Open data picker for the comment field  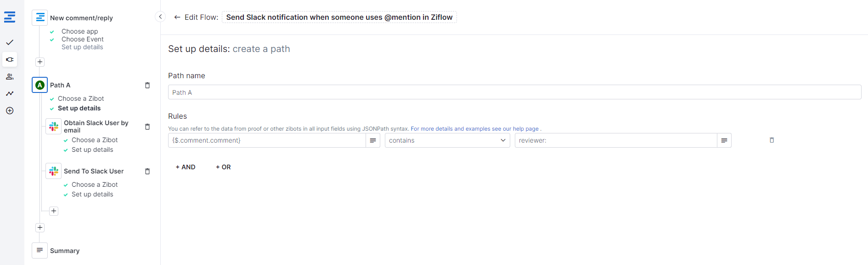point(373,140)
